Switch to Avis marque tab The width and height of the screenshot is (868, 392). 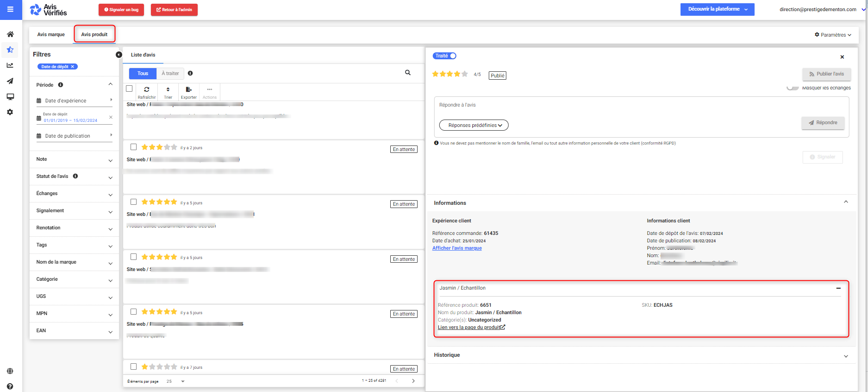(x=51, y=35)
